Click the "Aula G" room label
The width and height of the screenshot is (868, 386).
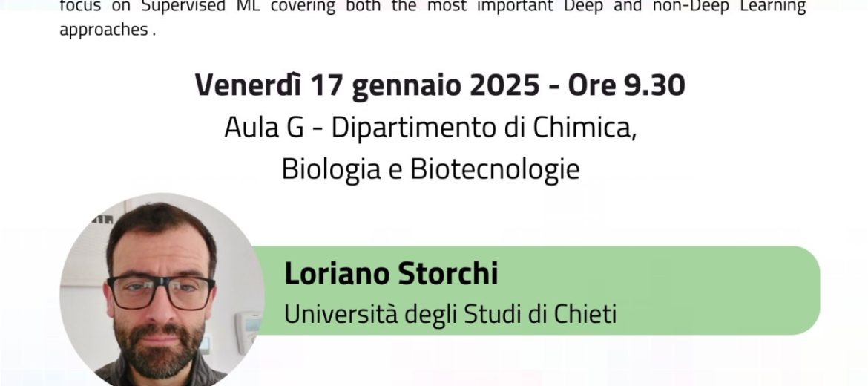(x=264, y=128)
